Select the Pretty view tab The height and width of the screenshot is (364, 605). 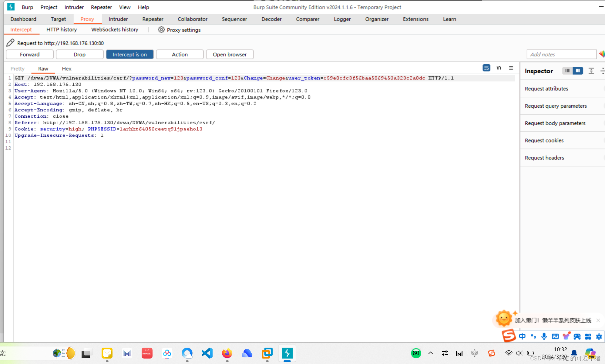17,68
